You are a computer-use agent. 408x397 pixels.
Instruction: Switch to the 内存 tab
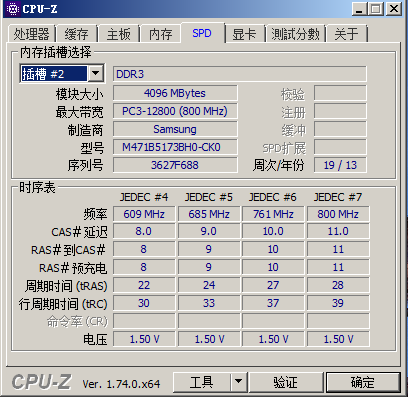(161, 34)
